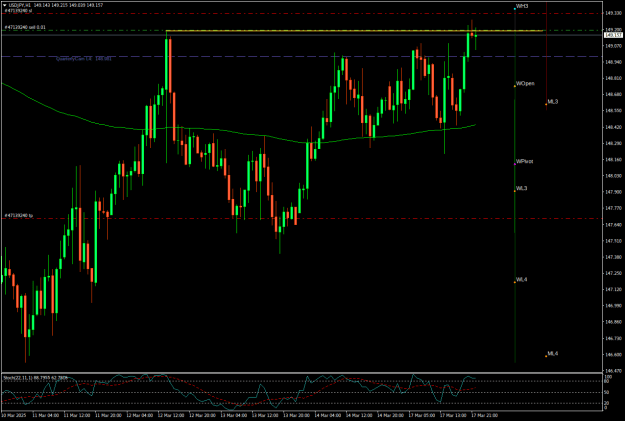Select the take-profit order label ending 'tp'
The height and width of the screenshot is (421, 625).
coord(19,216)
